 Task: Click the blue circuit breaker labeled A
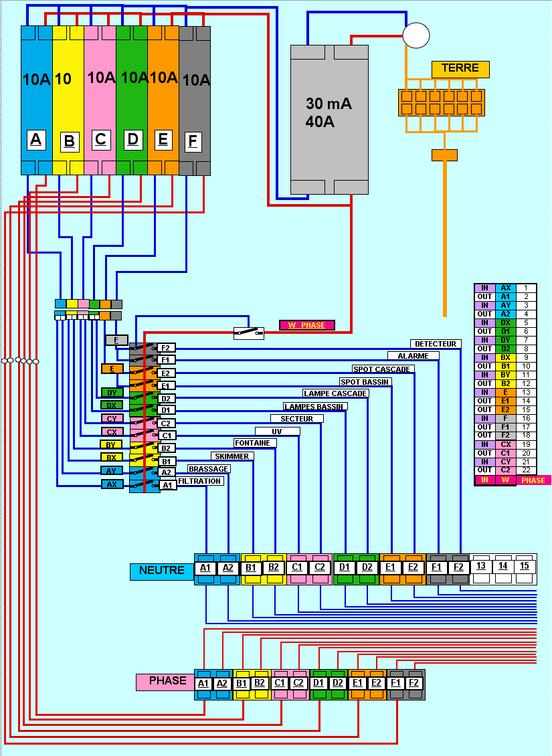tap(36, 100)
